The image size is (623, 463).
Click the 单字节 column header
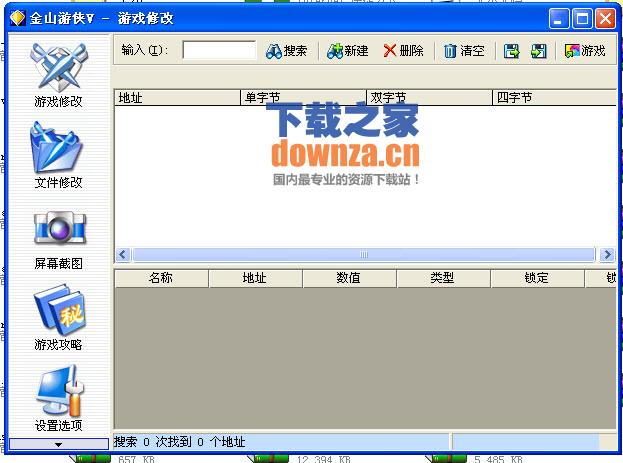point(303,97)
